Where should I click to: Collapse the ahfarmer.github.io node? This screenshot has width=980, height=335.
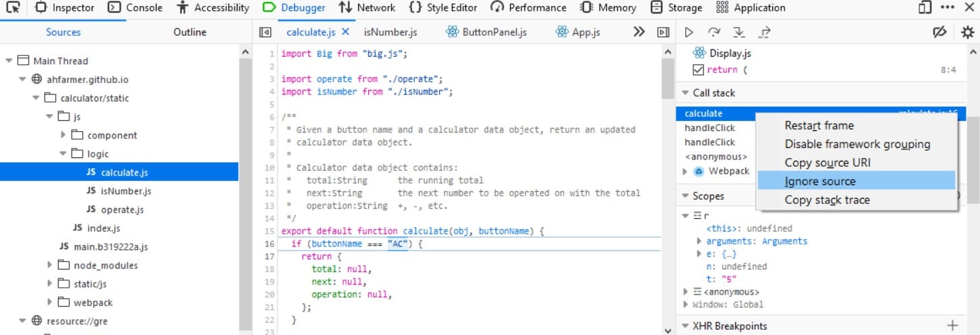pos(22,79)
